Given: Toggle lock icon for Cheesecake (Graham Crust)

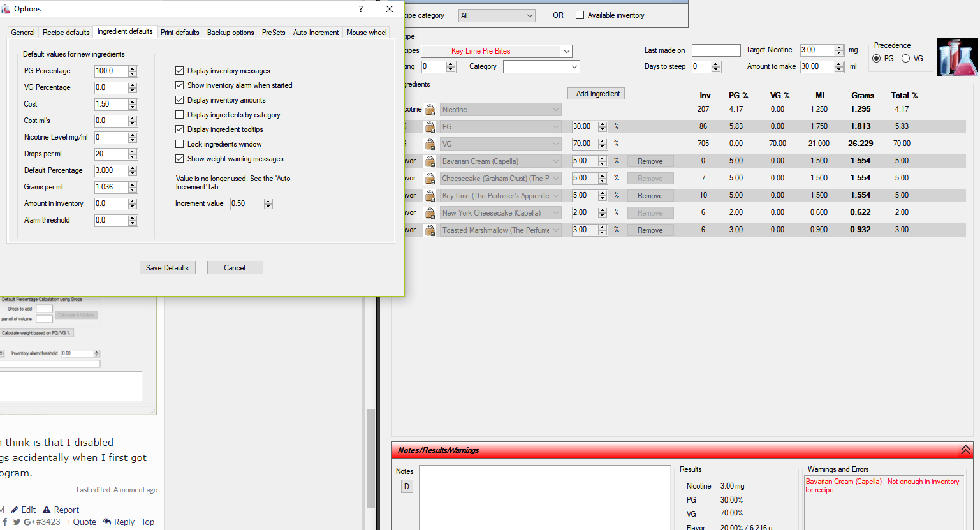Looking at the screenshot, I should (430, 179).
